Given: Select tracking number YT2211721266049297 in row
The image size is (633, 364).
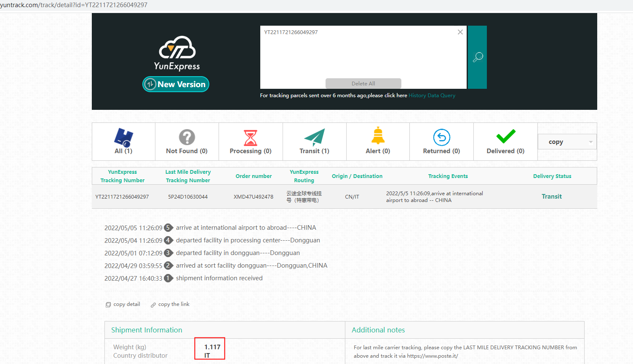Looking at the screenshot, I should 122,197.
